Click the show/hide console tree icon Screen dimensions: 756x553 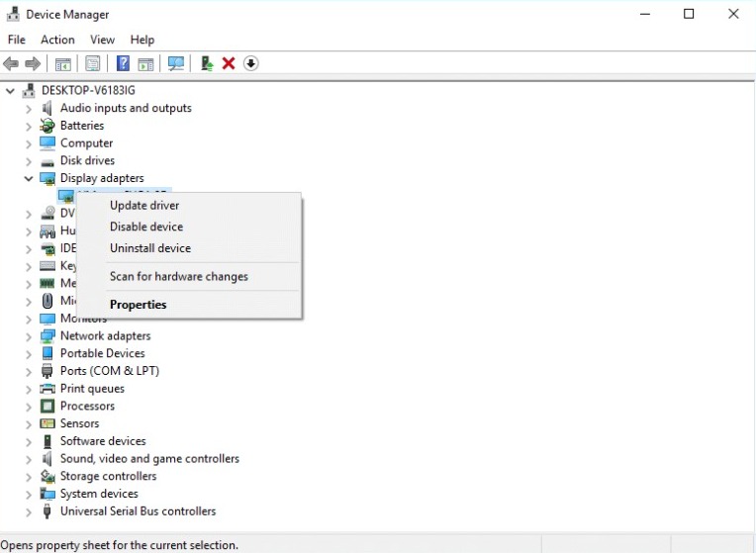coord(62,63)
